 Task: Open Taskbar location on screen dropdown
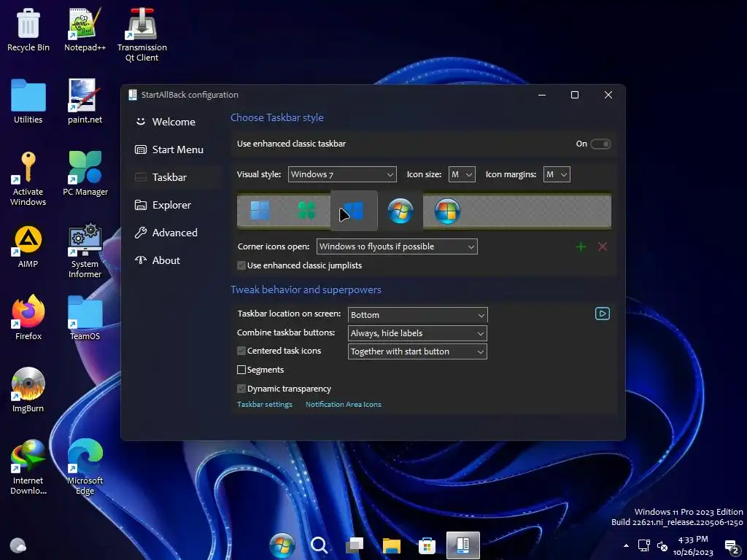(x=418, y=315)
